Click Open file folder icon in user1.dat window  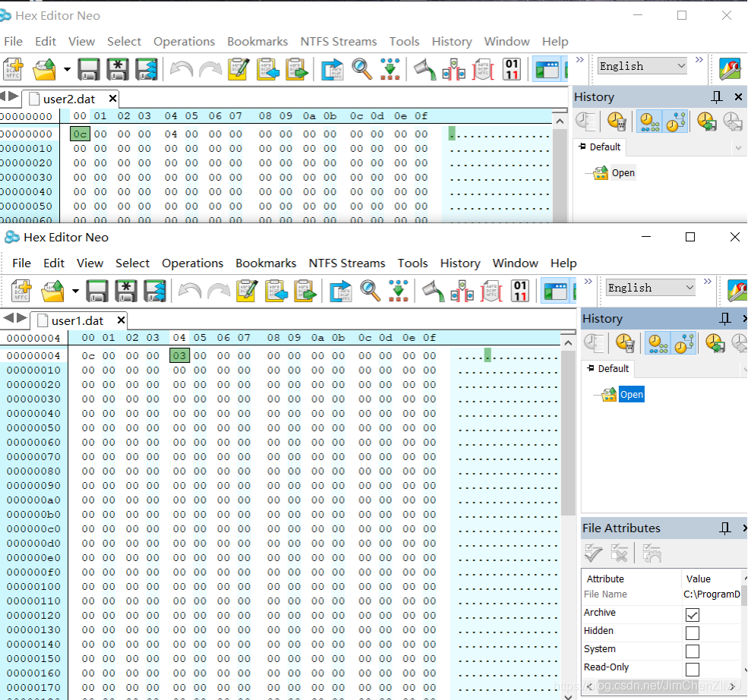(x=52, y=290)
